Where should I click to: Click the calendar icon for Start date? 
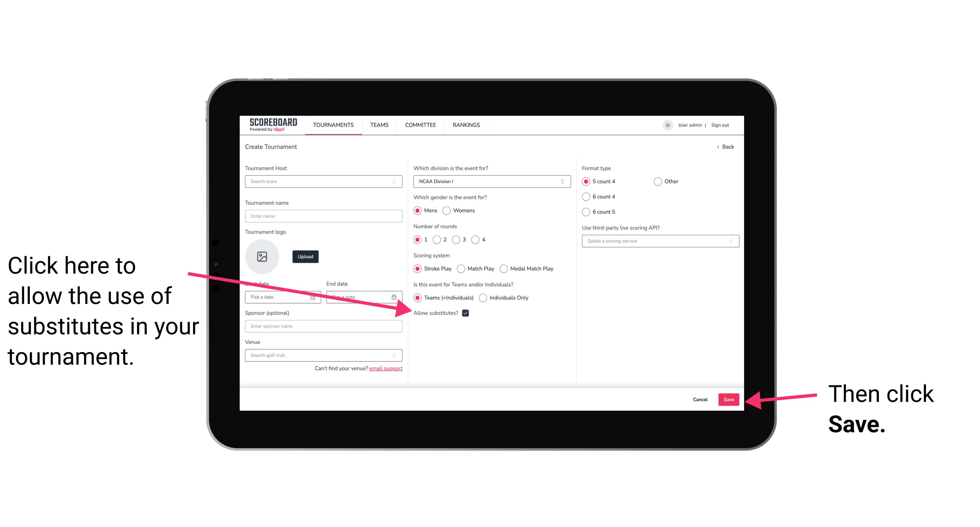coord(314,296)
